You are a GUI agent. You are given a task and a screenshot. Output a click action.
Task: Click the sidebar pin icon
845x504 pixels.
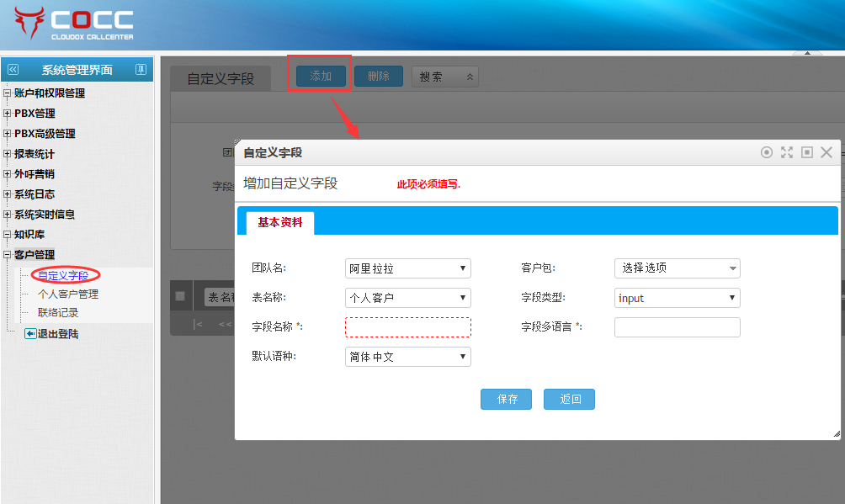(x=141, y=70)
